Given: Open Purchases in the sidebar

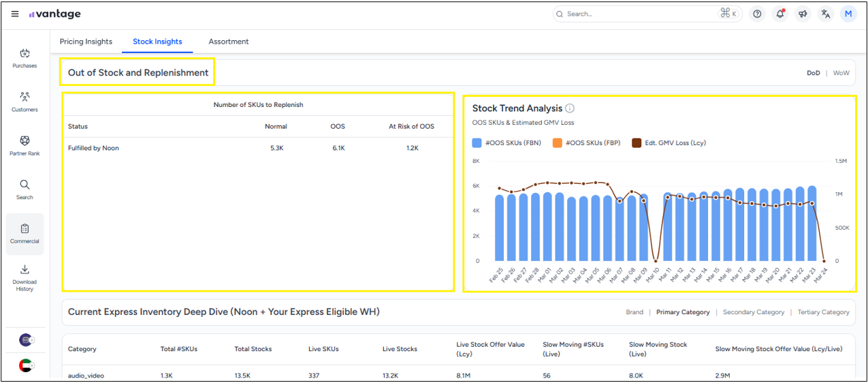Looking at the screenshot, I should (25, 58).
